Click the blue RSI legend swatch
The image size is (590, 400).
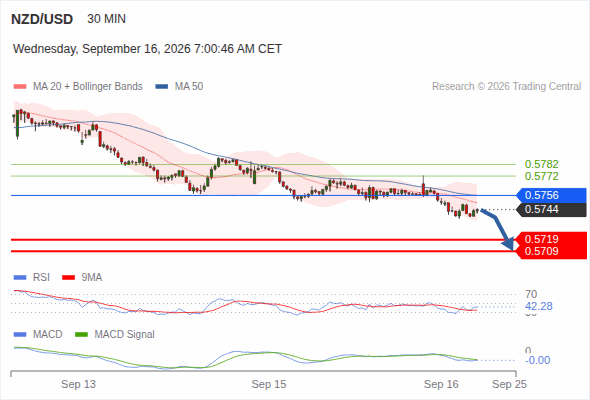tap(20, 278)
